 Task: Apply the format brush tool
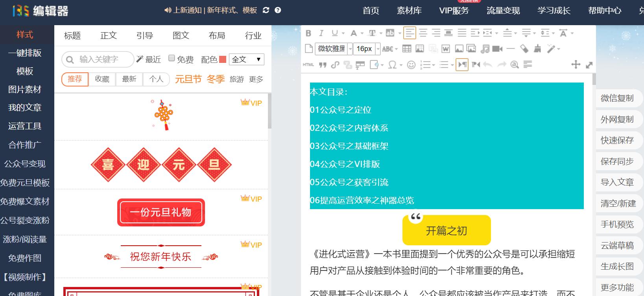click(x=537, y=49)
